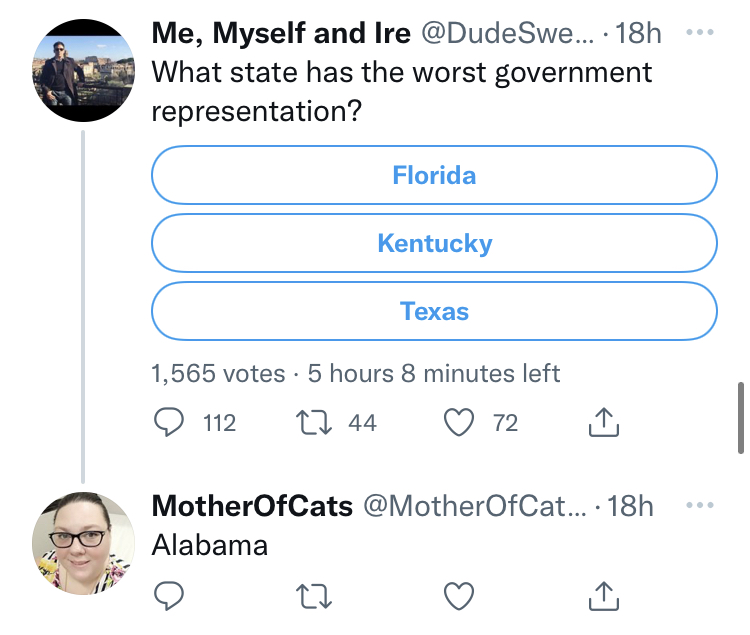Share the poll tweet via upload icon
Image resolution: width=750 pixels, height=635 pixels.
pos(604,422)
